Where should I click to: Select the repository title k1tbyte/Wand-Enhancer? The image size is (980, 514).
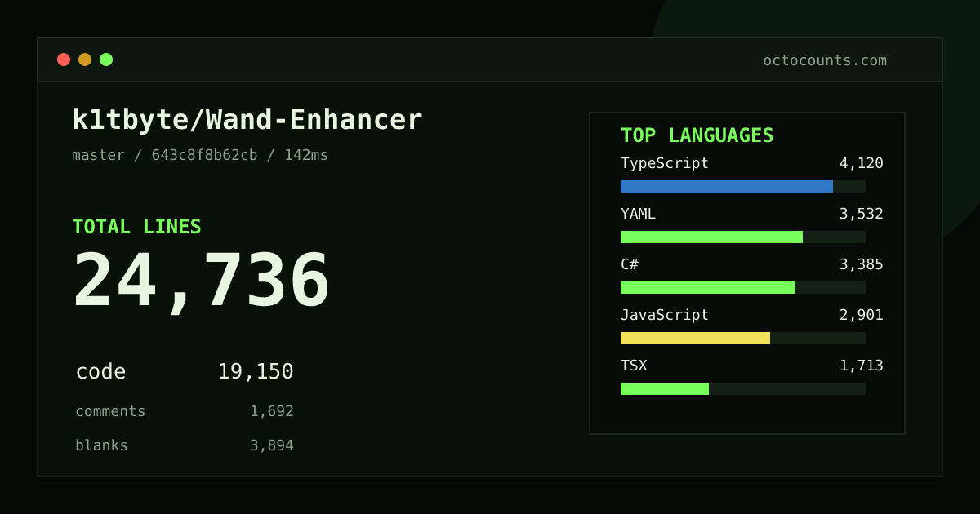(x=247, y=120)
